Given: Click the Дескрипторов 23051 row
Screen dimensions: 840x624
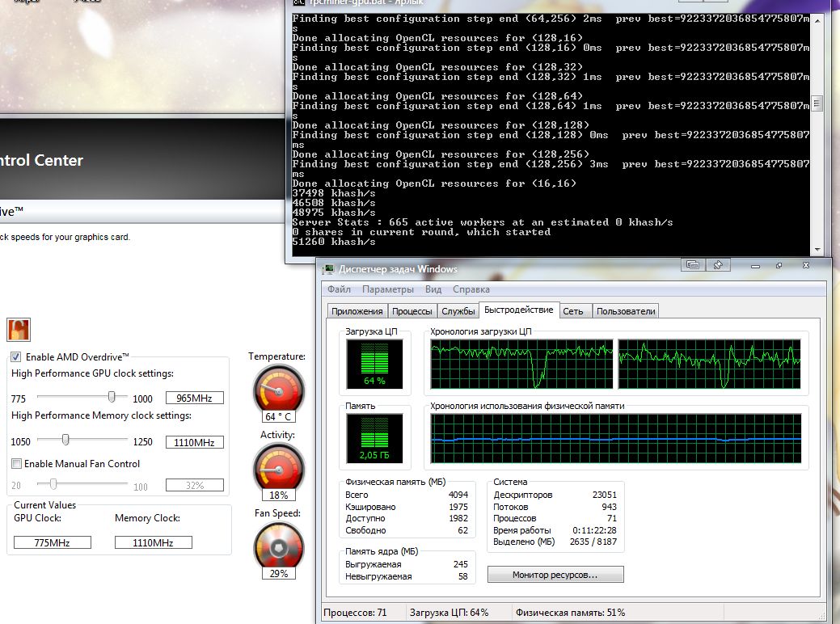Looking at the screenshot, I should (x=555, y=495).
